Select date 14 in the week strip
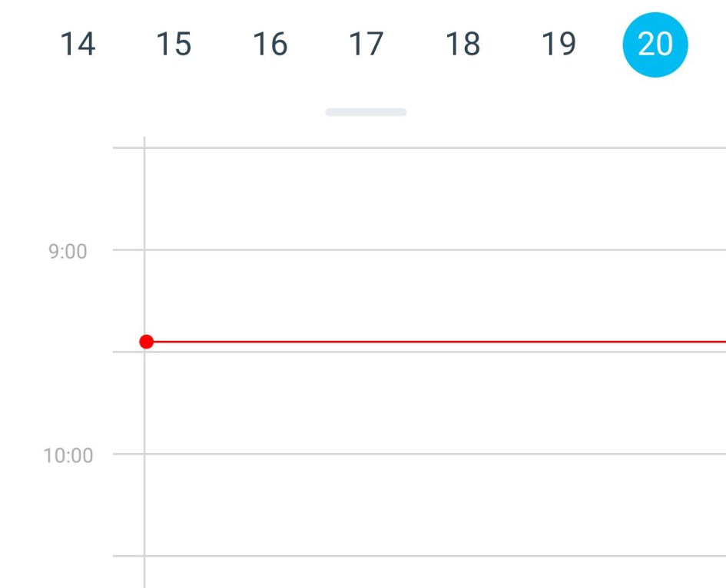Image resolution: width=726 pixels, height=588 pixels. [77, 44]
